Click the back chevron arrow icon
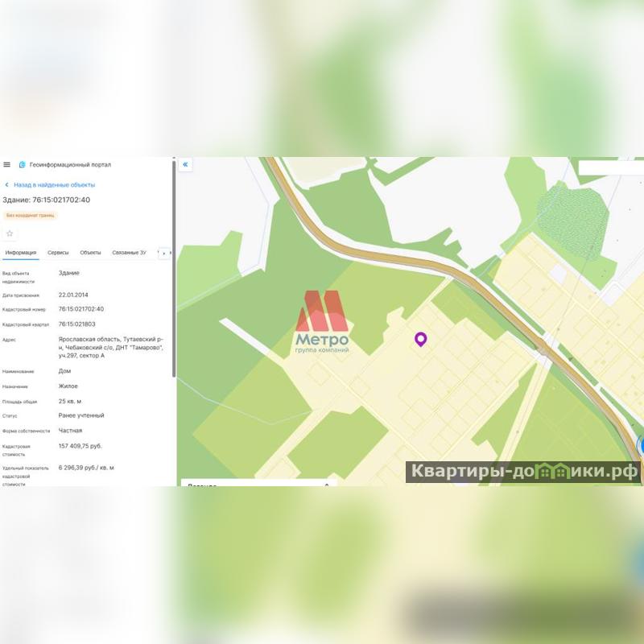The height and width of the screenshot is (644, 644). pos(6,185)
